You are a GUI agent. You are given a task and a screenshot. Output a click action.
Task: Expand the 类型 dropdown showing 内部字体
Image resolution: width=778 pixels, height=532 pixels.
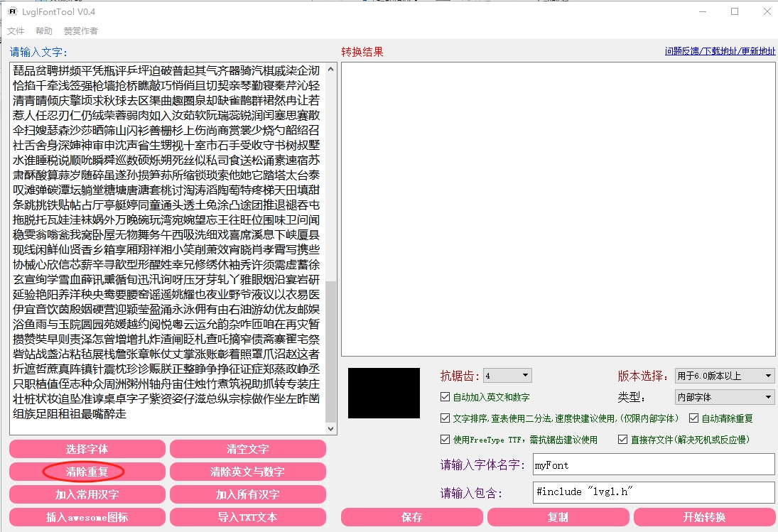[x=724, y=397]
